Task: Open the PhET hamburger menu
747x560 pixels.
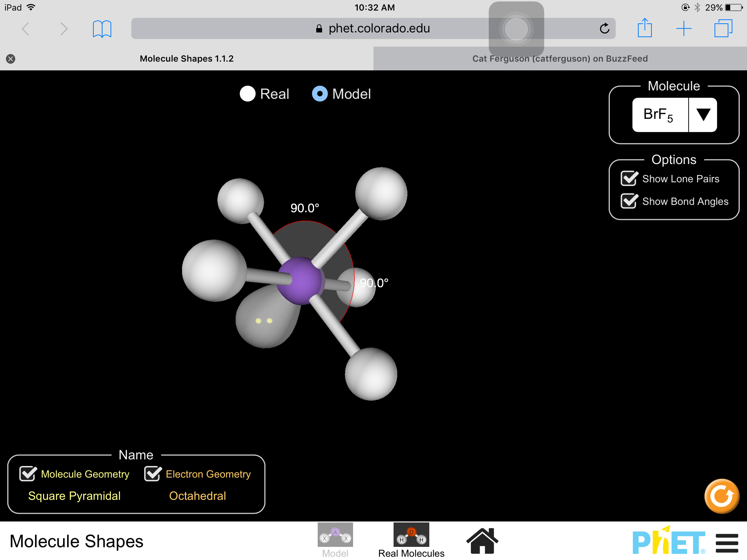Action: point(727,543)
